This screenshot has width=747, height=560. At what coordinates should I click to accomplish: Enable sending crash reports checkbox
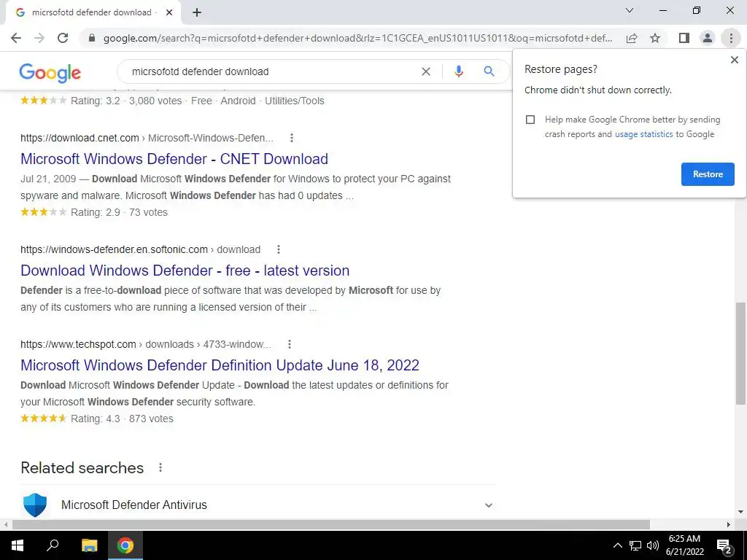[530, 120]
